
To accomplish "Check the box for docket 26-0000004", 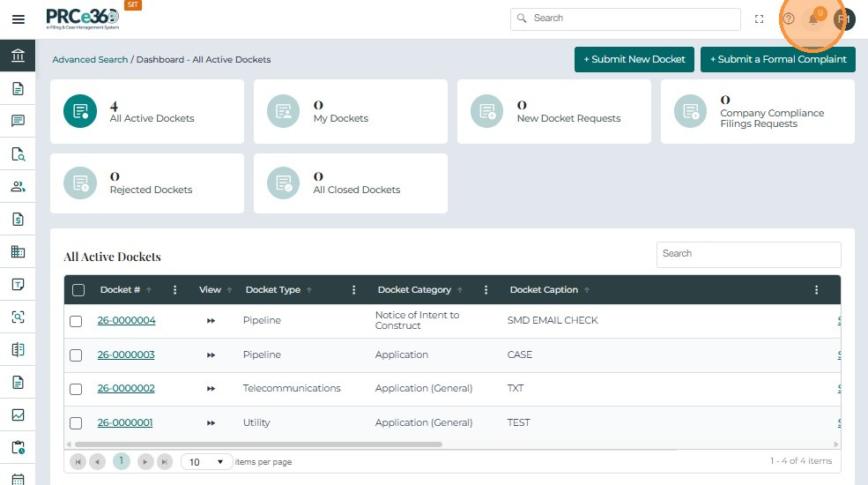I will (76, 321).
